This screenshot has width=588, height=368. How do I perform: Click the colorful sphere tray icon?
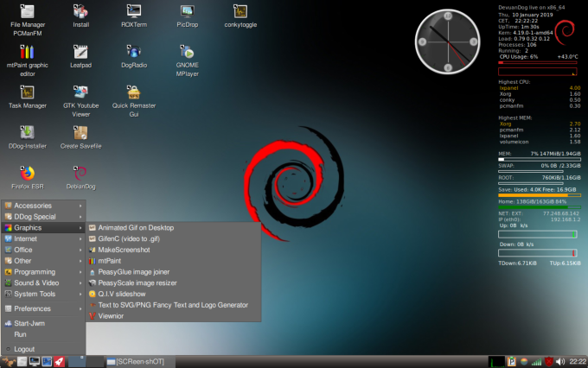coord(524,362)
